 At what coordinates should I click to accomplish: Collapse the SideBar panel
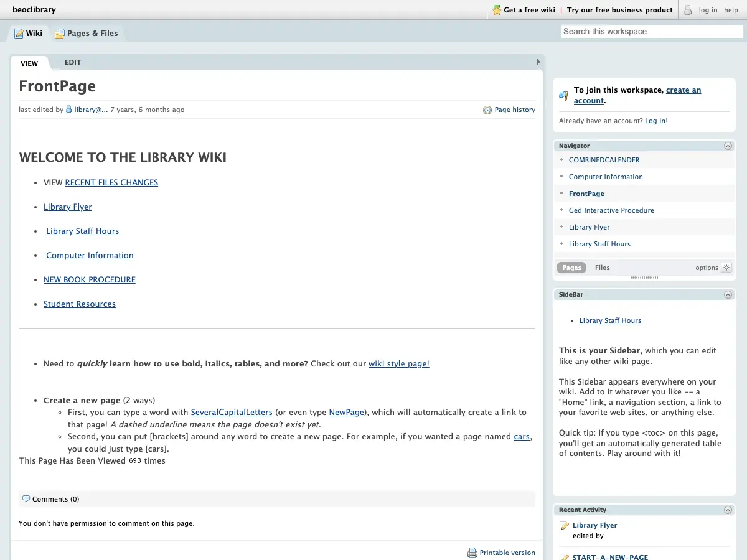(x=728, y=294)
